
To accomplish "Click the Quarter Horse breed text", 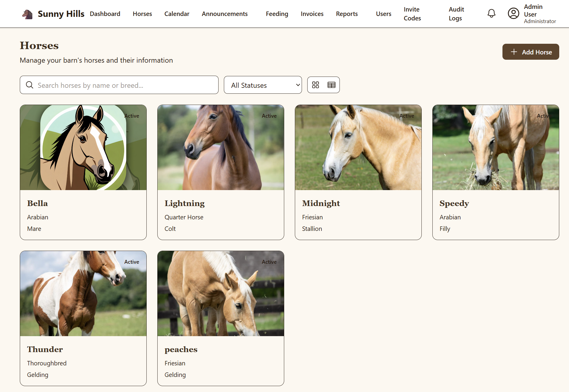I will pos(184,217).
